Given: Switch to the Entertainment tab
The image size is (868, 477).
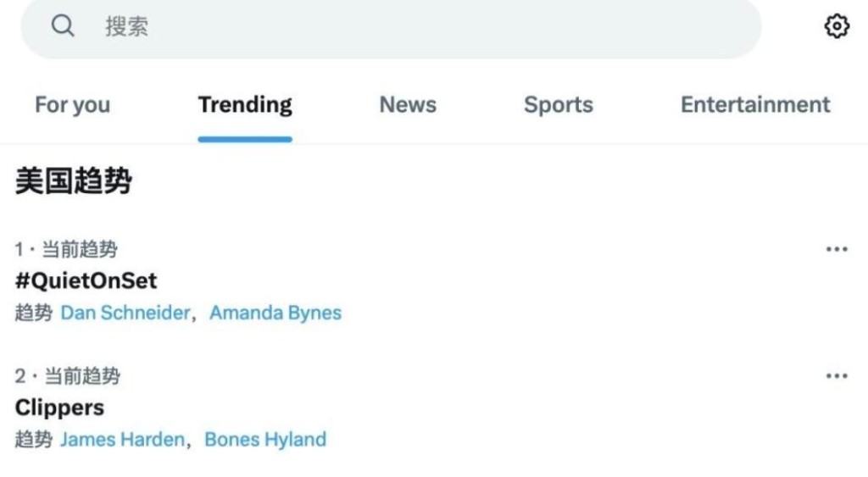Looking at the screenshot, I should click(755, 104).
